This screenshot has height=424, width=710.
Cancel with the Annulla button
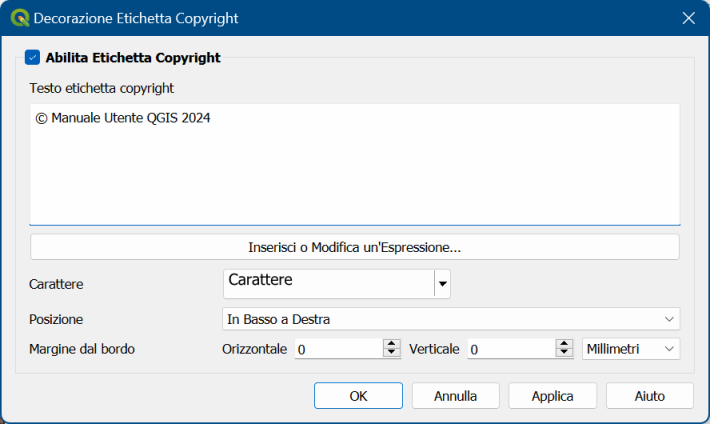pyautogui.click(x=456, y=396)
